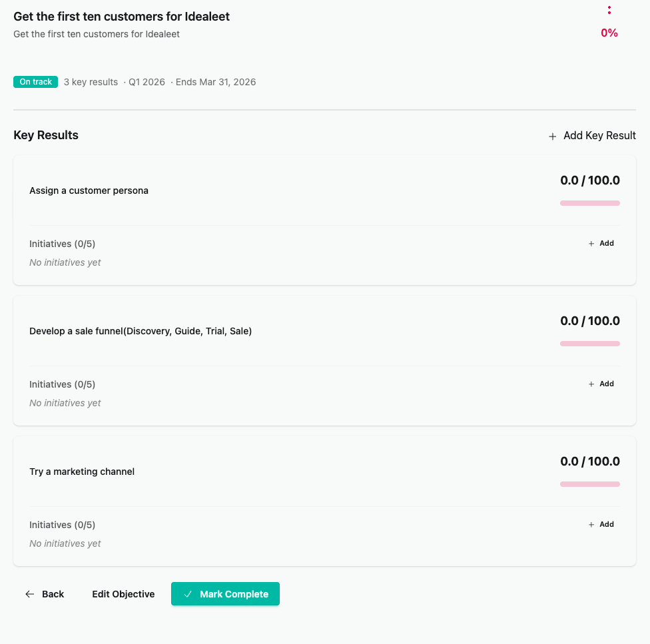The height and width of the screenshot is (644, 650).
Task: Click the plus icon next to Add Key Result
Action: point(552,136)
